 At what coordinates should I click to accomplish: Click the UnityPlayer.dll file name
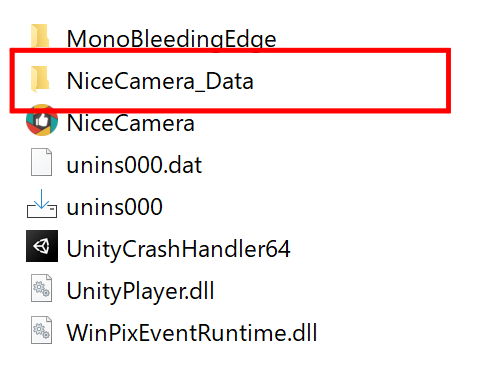pos(140,291)
